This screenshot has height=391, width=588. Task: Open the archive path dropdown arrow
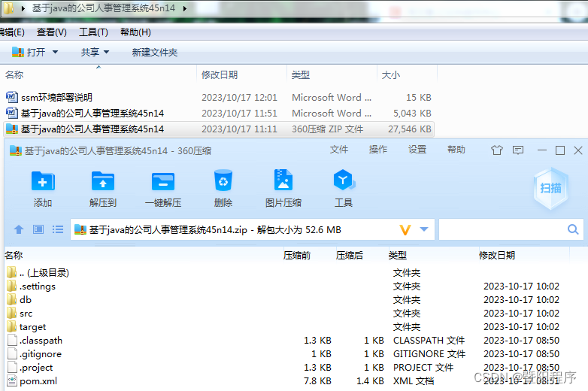coord(424,229)
